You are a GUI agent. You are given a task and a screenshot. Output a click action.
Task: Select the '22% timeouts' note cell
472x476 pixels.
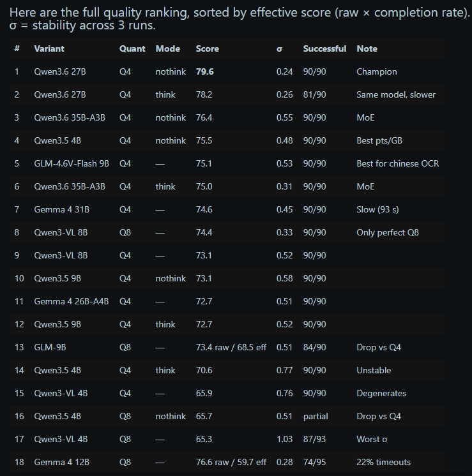pyautogui.click(x=384, y=462)
